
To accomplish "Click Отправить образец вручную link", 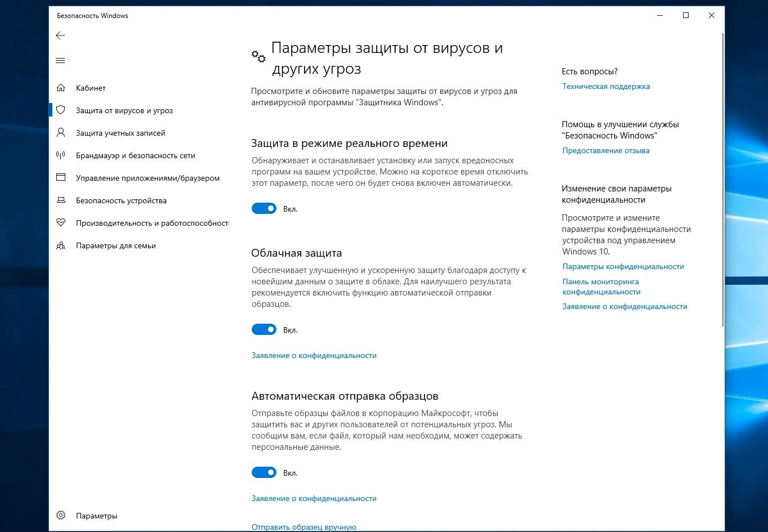I will coord(304,527).
